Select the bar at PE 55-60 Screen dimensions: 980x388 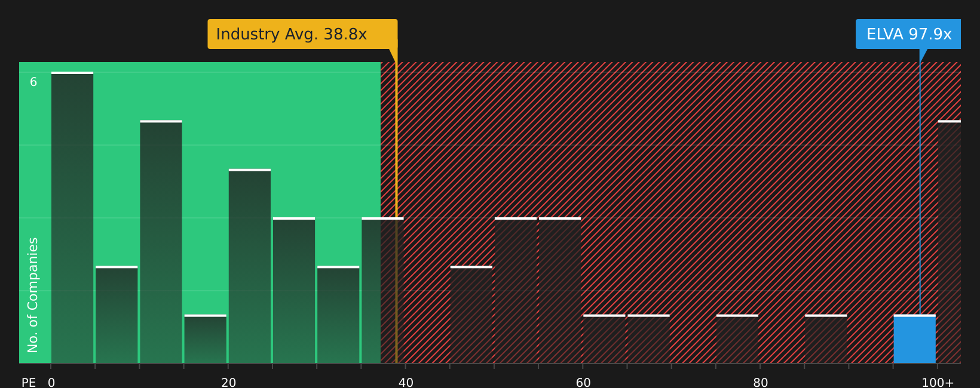560,291
